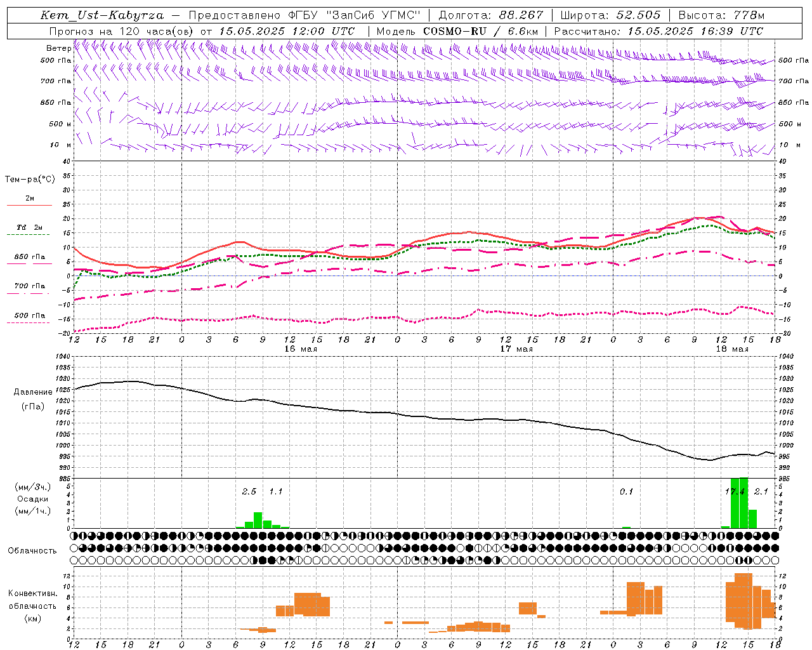Select the longitude value Долгота: 88.267

coord(491,15)
